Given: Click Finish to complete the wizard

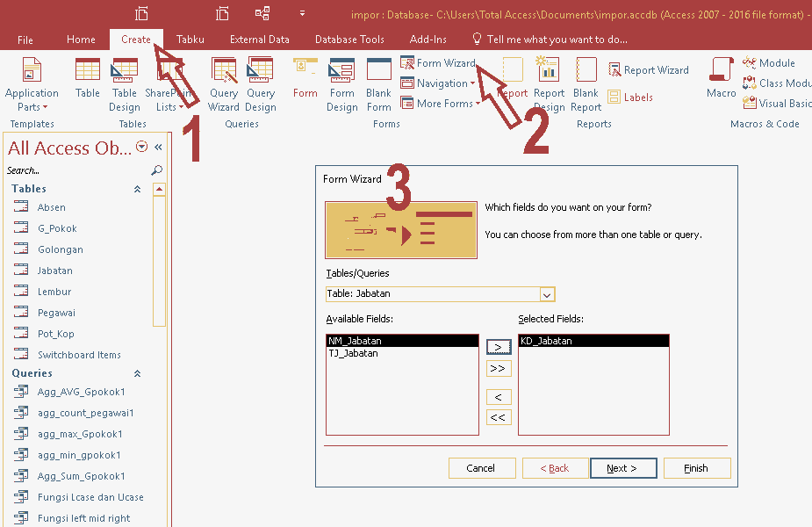Looking at the screenshot, I should click(696, 468).
